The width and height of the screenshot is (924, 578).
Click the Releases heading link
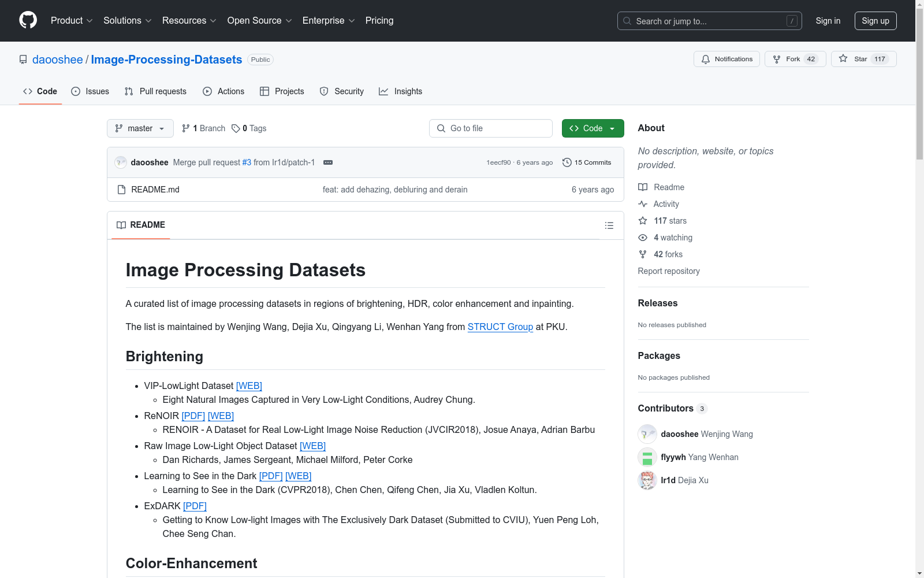tap(658, 303)
